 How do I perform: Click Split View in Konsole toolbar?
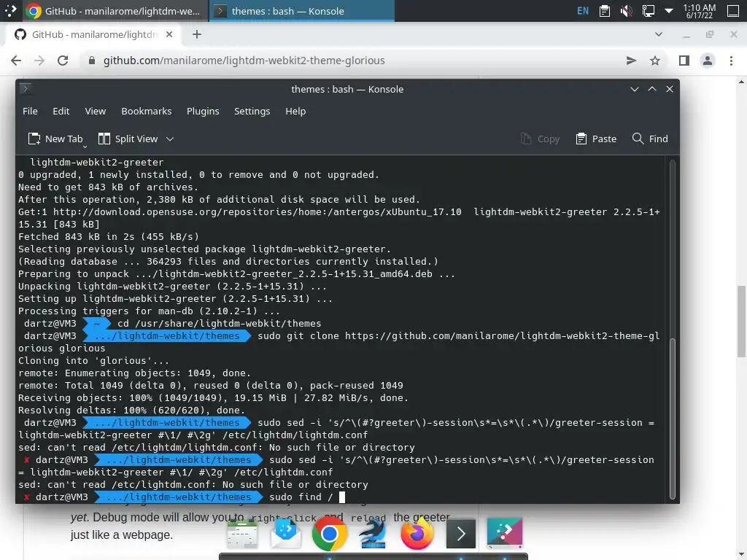tap(128, 139)
